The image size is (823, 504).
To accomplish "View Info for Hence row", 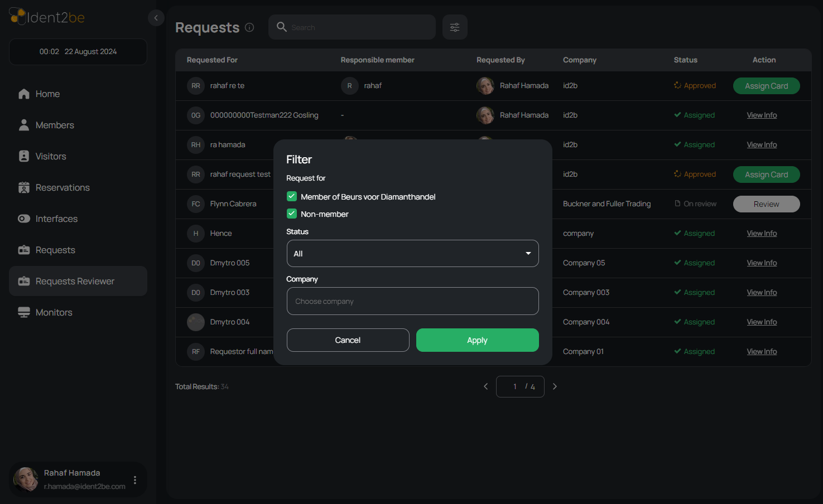I will click(x=762, y=234).
